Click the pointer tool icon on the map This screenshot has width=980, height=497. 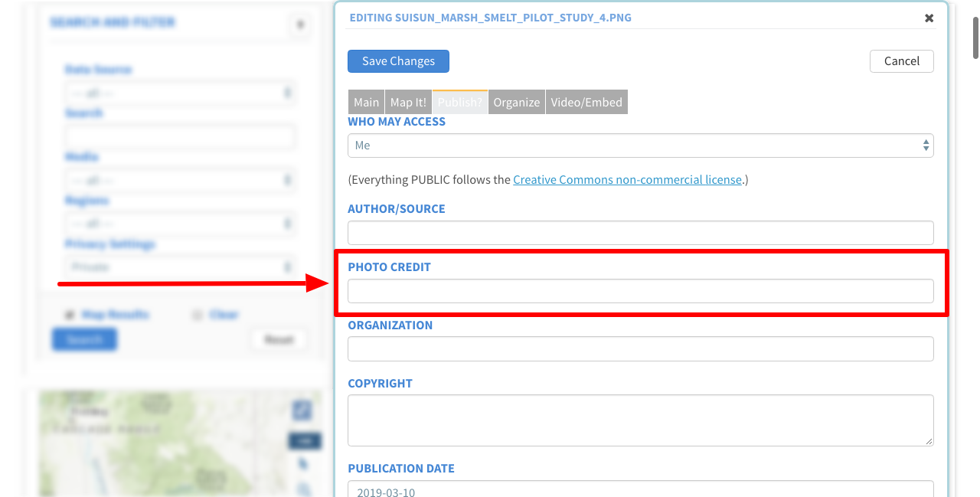[x=303, y=464]
